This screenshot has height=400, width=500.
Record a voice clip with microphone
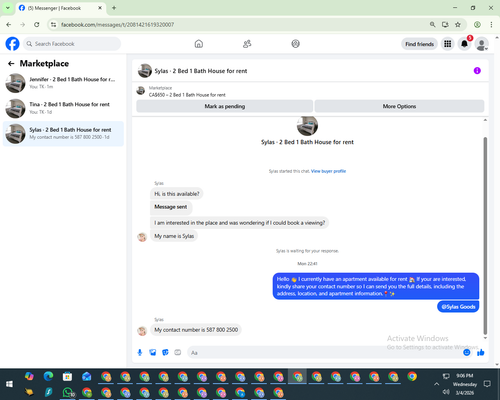[x=140, y=352]
